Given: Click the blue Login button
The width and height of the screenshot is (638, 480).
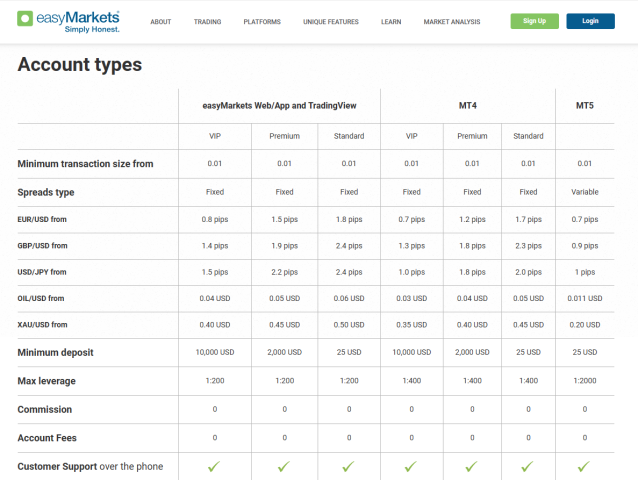Looking at the screenshot, I should point(590,21).
